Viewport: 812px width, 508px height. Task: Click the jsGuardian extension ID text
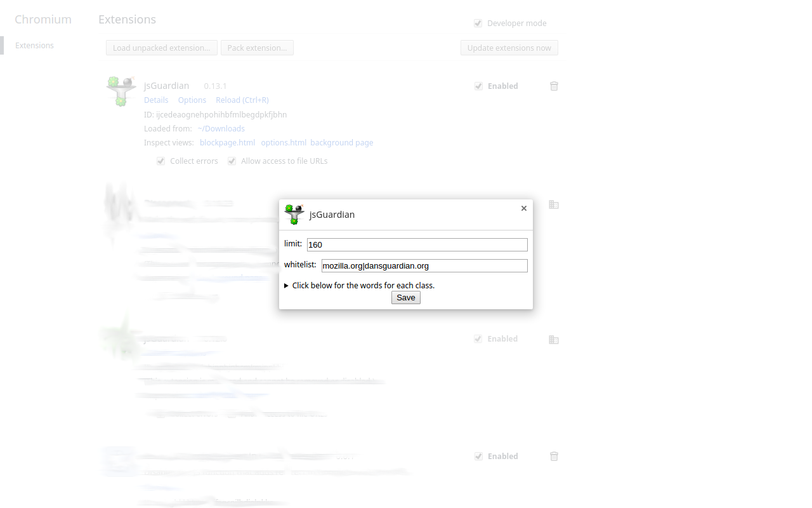click(x=215, y=114)
